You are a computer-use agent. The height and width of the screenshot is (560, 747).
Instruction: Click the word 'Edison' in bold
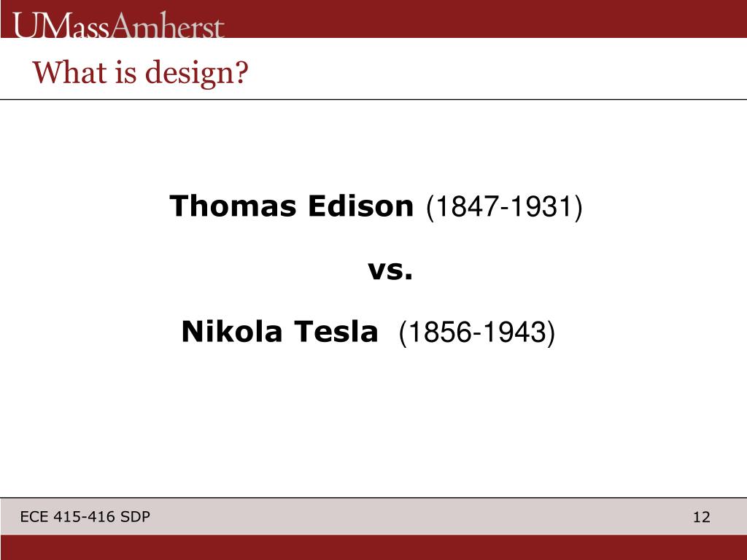pos(360,206)
